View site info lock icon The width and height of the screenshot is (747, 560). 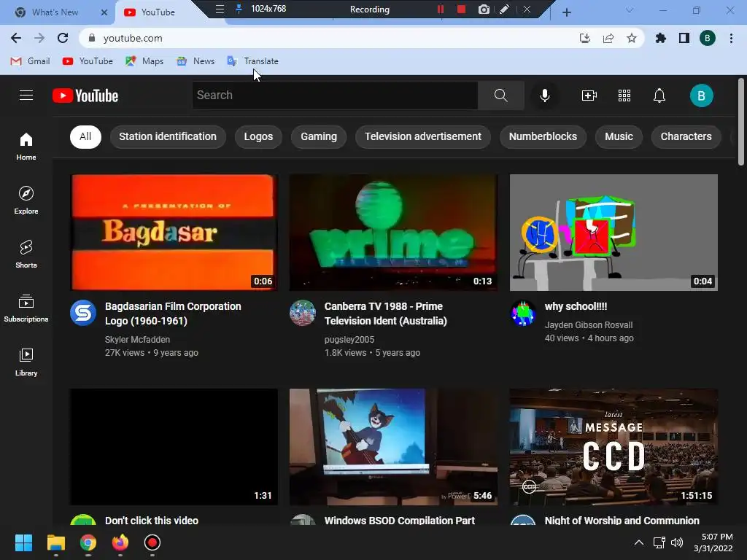click(x=92, y=38)
